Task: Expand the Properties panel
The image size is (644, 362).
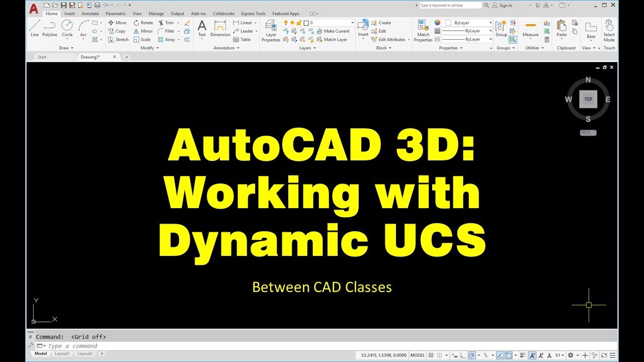Action: 451,48
